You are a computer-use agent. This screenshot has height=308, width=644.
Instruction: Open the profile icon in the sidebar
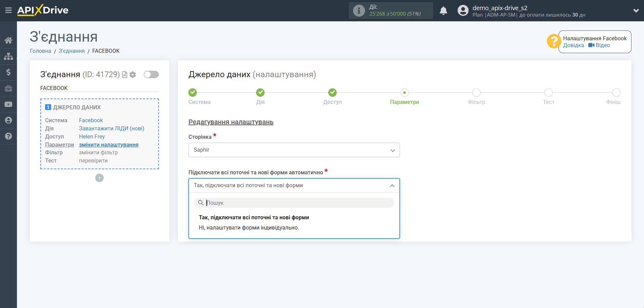[x=8, y=120]
